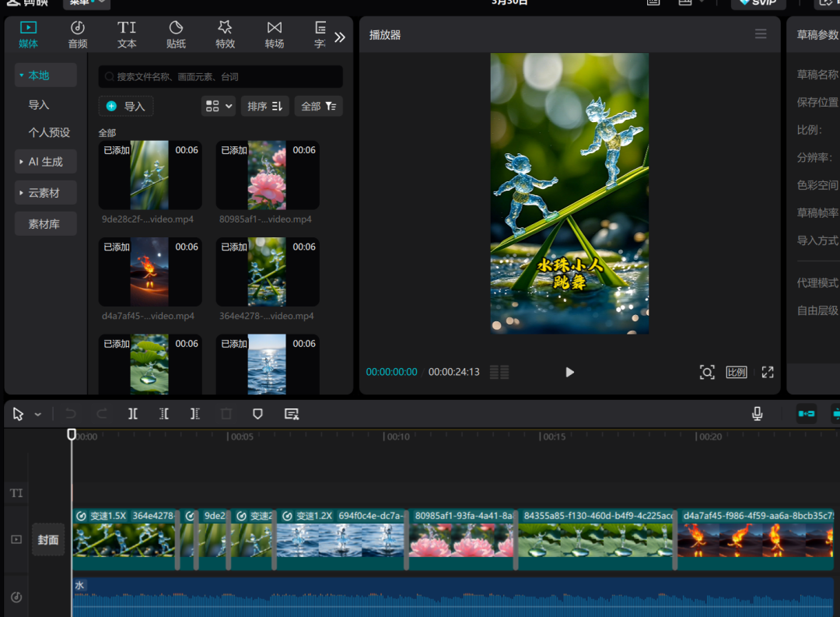The image size is (840, 617).
Task: Select the 364e4278 video thumbnail
Action: (x=268, y=272)
